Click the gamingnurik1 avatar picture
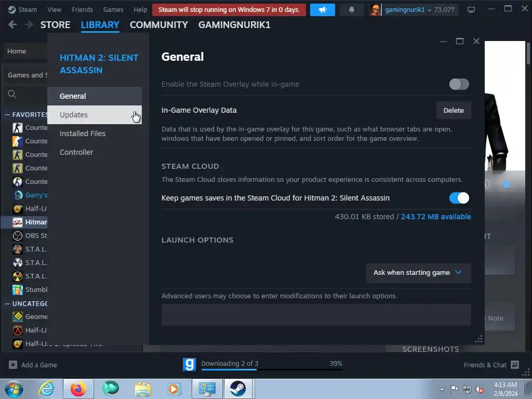Viewport: 532px width, 399px height. 375,10
